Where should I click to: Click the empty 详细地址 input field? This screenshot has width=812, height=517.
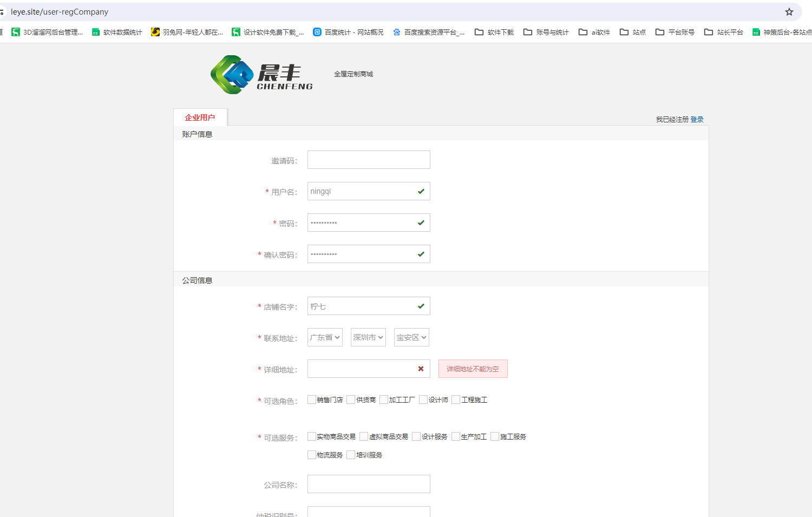click(369, 369)
